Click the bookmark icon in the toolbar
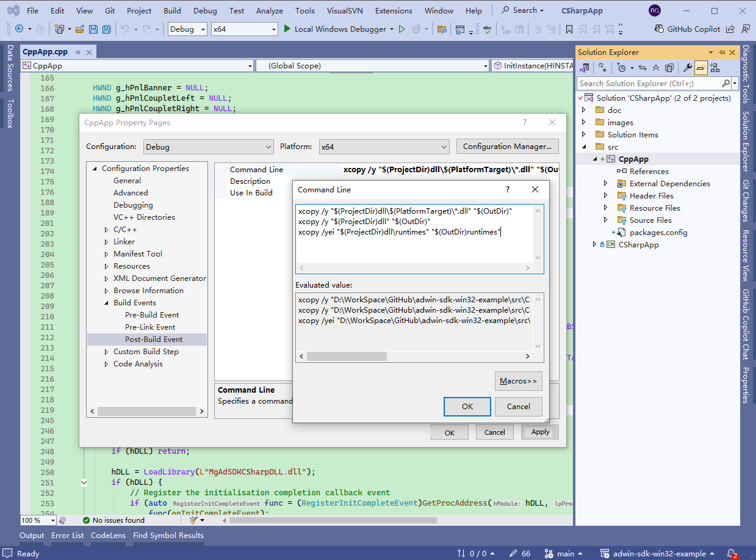Screen dimensions: 756x560 [x=569, y=29]
